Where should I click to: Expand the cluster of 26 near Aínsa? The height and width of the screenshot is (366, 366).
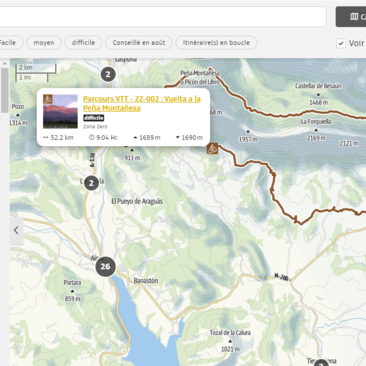(x=105, y=266)
